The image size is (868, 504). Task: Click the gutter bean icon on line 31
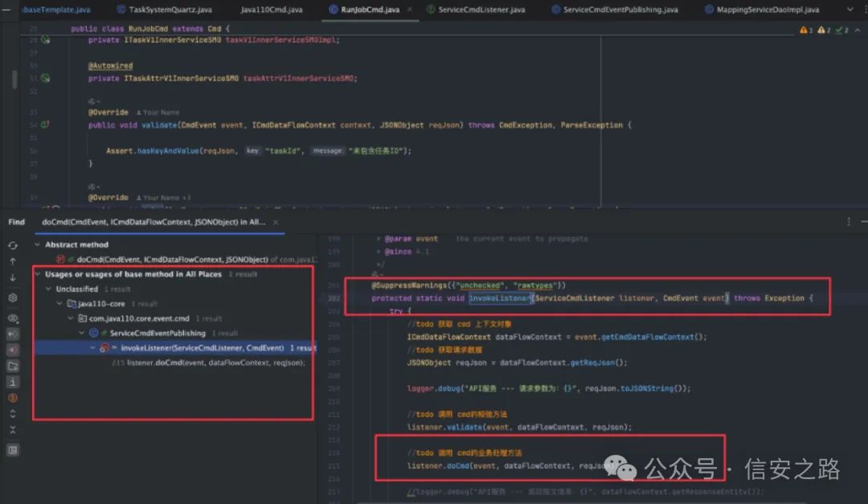click(45, 78)
